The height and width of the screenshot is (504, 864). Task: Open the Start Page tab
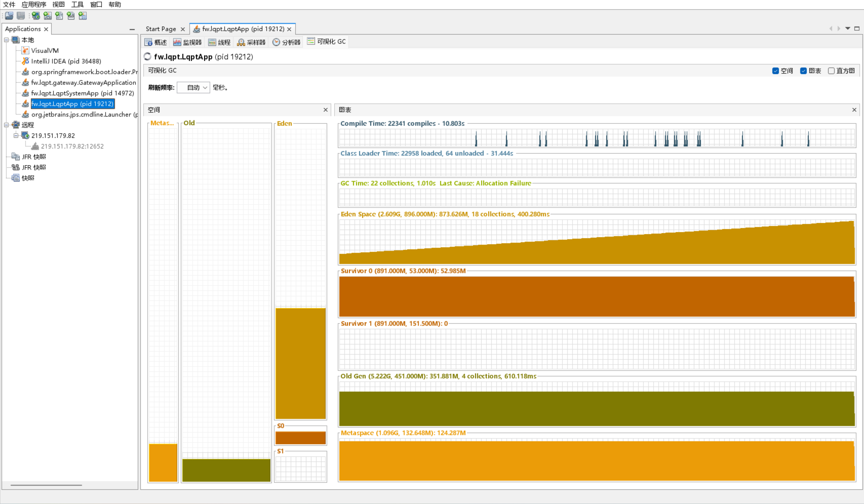coord(161,29)
